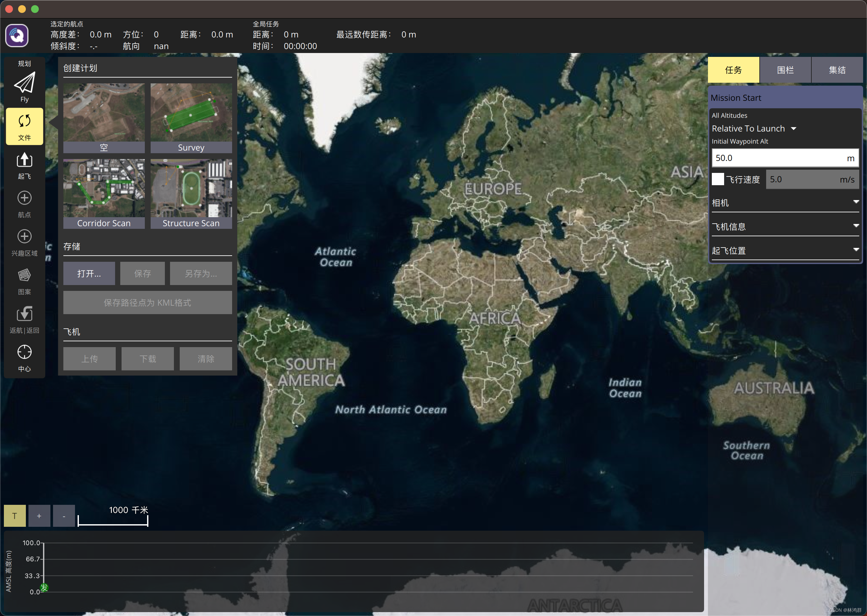Open the Relative To Launch altitude dropdown

[x=754, y=129]
